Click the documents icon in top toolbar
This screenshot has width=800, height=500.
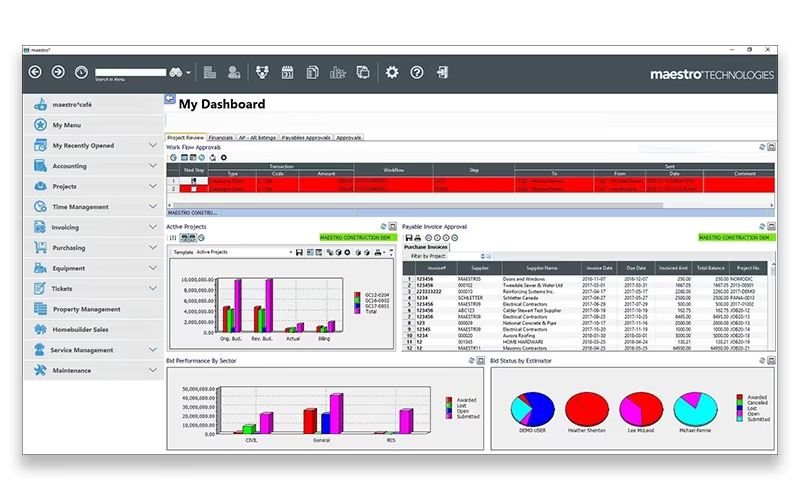(x=312, y=72)
